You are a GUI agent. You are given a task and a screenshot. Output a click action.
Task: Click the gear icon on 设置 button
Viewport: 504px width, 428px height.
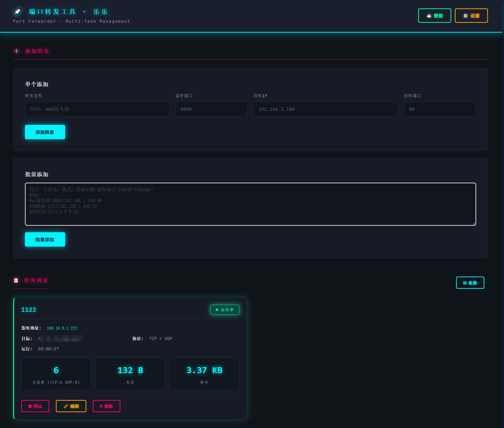pyautogui.click(x=465, y=16)
